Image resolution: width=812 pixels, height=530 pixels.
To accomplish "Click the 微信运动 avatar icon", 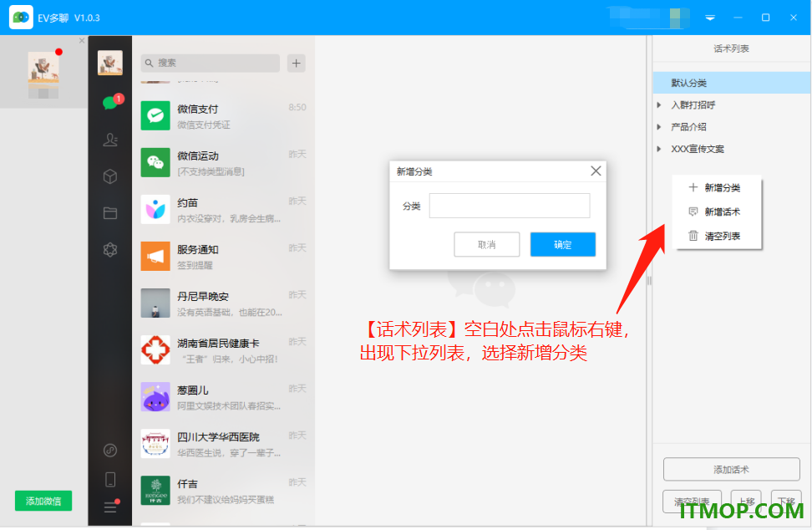I will click(x=155, y=163).
